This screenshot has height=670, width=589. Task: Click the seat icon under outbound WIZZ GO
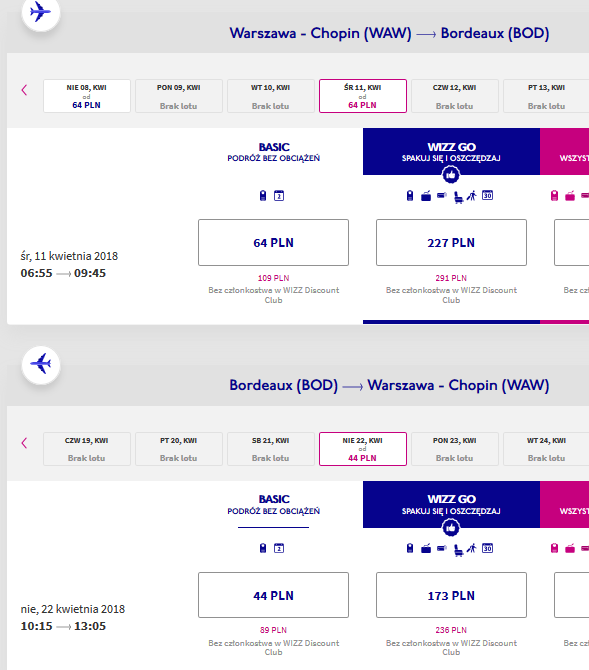pos(458,197)
